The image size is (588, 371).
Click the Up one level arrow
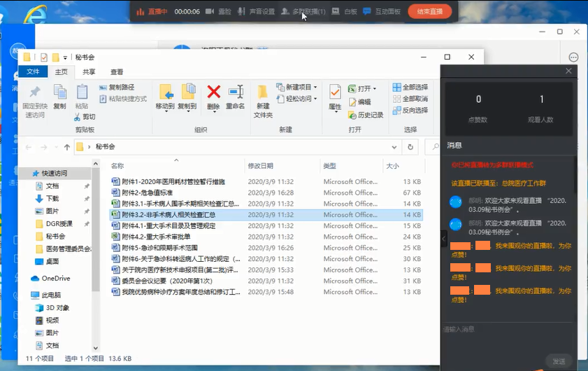tap(66, 147)
